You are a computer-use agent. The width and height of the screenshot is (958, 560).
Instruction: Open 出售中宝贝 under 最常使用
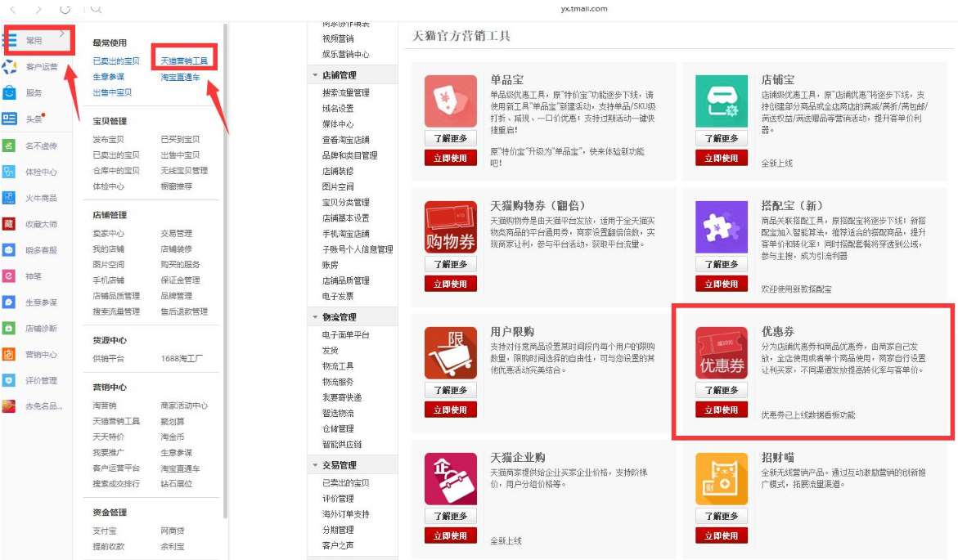click(x=112, y=92)
